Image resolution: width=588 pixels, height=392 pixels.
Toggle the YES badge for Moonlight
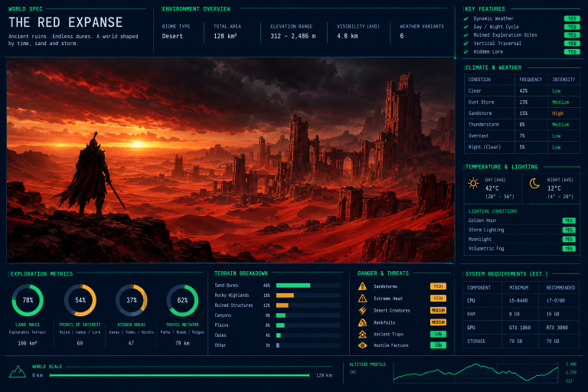[x=569, y=240]
